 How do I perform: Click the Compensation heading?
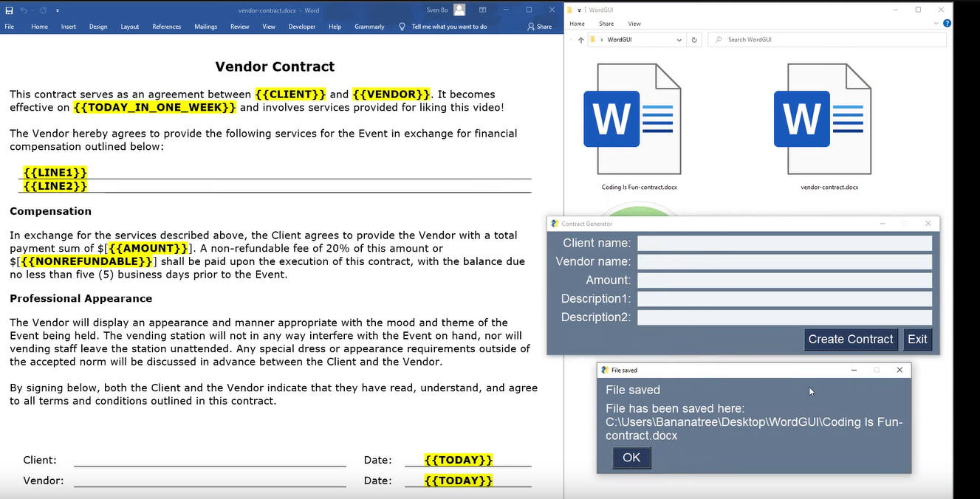[x=51, y=211]
